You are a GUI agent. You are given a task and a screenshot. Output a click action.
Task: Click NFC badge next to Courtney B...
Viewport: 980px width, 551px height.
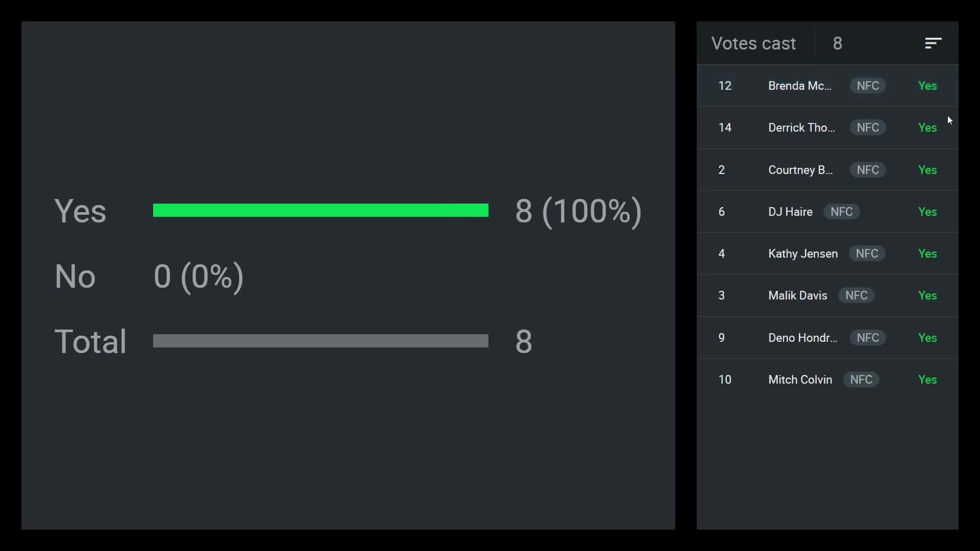click(868, 170)
